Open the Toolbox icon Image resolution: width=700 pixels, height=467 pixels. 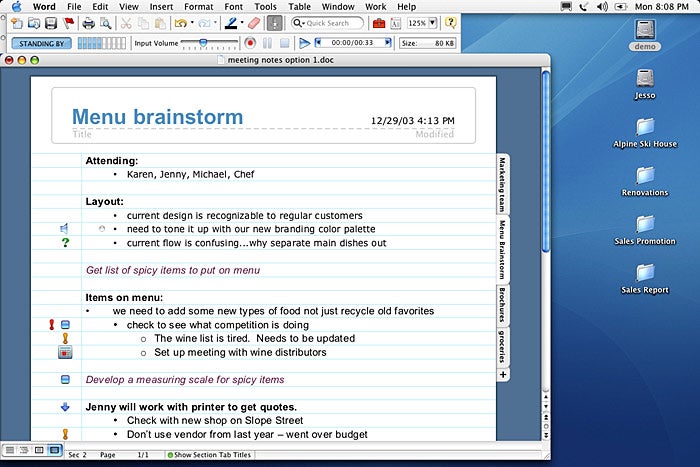point(379,23)
